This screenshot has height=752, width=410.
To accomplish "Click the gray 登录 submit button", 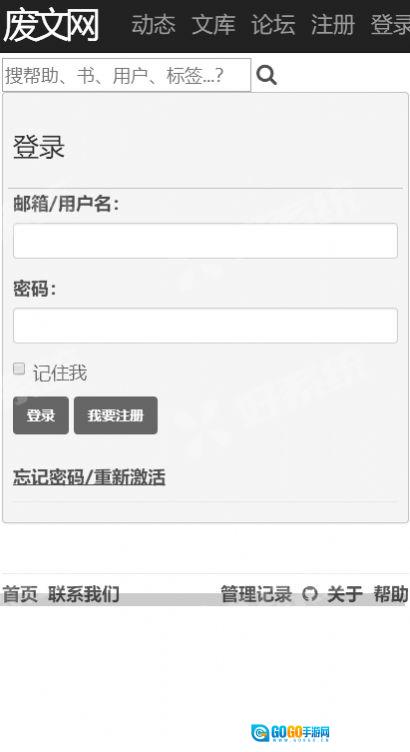I will click(41, 415).
